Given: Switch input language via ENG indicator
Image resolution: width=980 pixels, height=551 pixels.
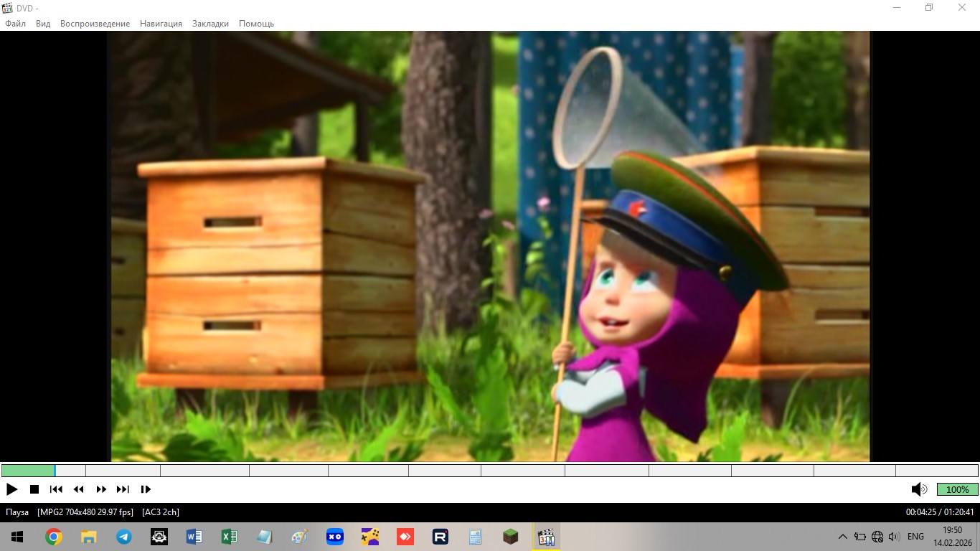Looking at the screenshot, I should [915, 537].
